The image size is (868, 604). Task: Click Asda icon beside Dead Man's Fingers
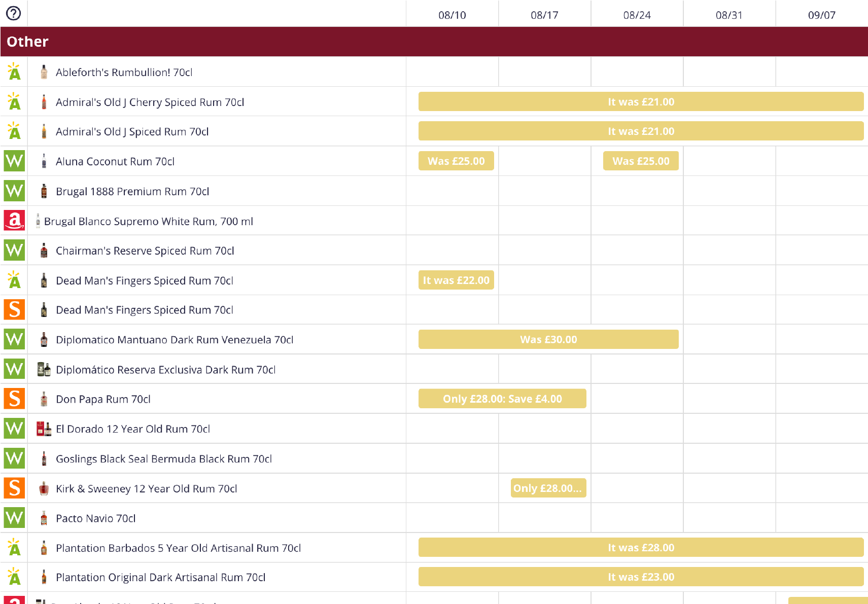14,280
